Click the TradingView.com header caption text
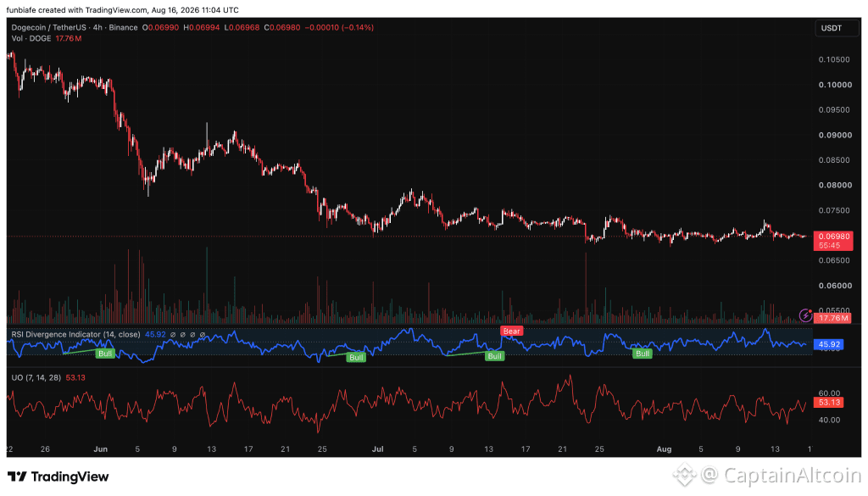 coord(122,10)
